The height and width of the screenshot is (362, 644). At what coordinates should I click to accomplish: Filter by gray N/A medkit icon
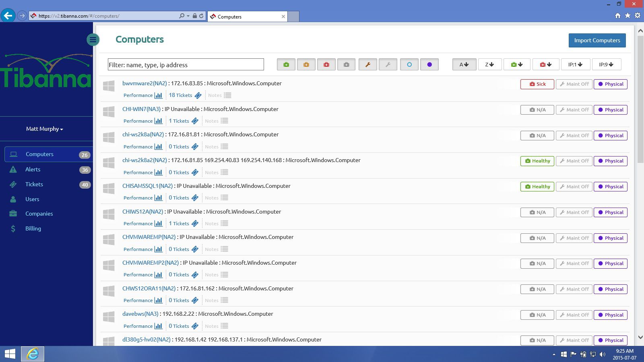[346, 64]
